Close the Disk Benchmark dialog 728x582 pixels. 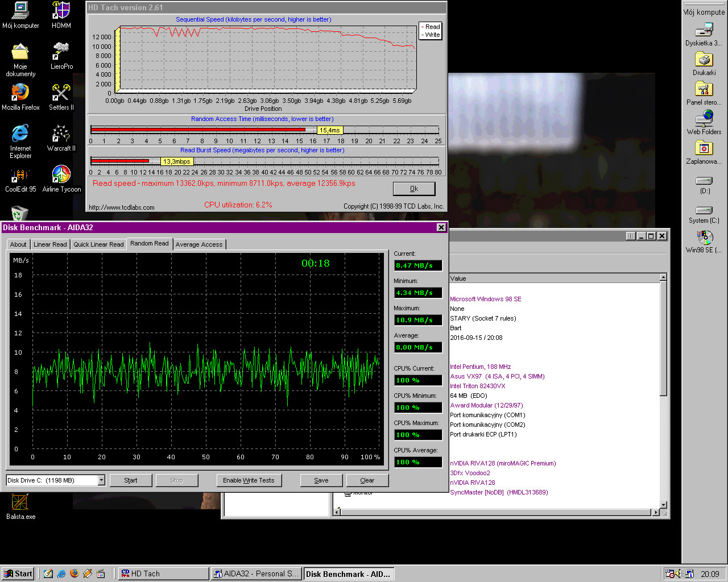[441, 227]
